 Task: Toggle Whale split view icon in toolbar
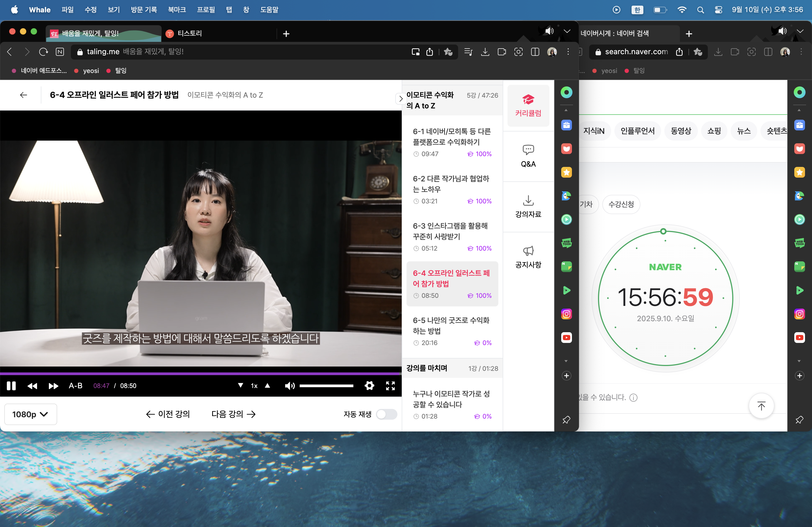coord(535,52)
